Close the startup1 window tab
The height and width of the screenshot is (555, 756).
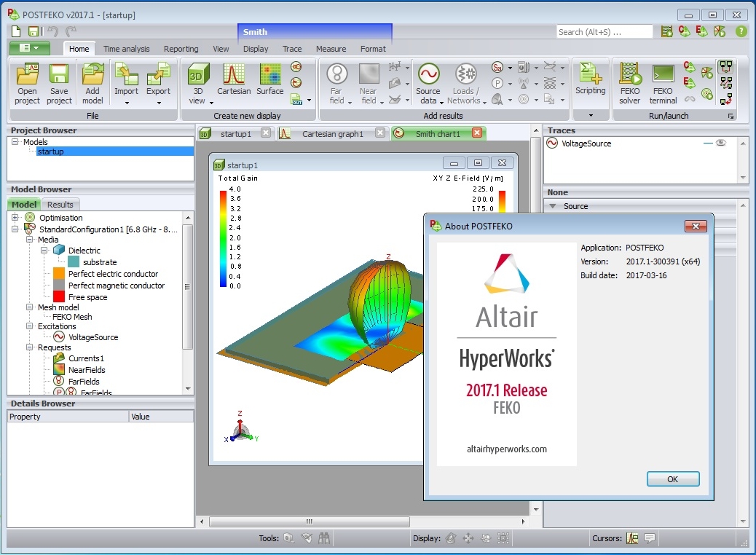click(266, 133)
